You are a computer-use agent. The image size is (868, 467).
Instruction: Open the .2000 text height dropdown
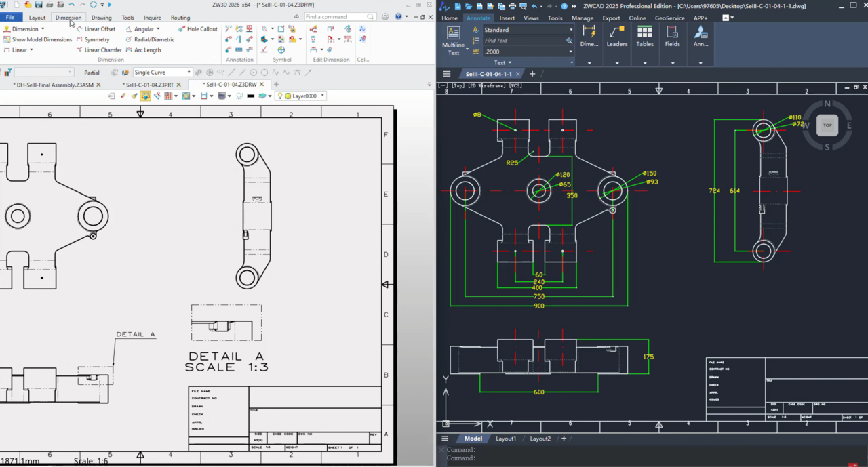[570, 52]
